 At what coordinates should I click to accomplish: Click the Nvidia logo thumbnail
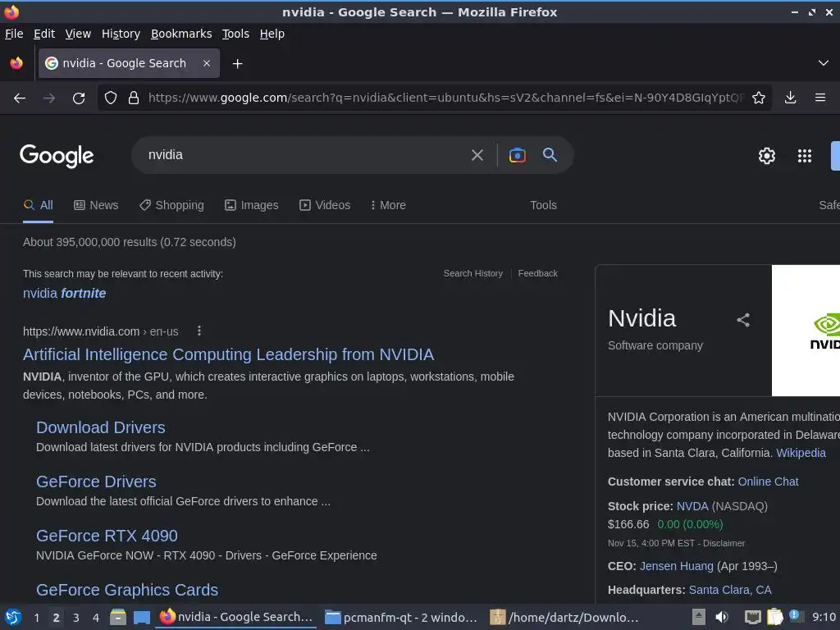click(x=806, y=331)
